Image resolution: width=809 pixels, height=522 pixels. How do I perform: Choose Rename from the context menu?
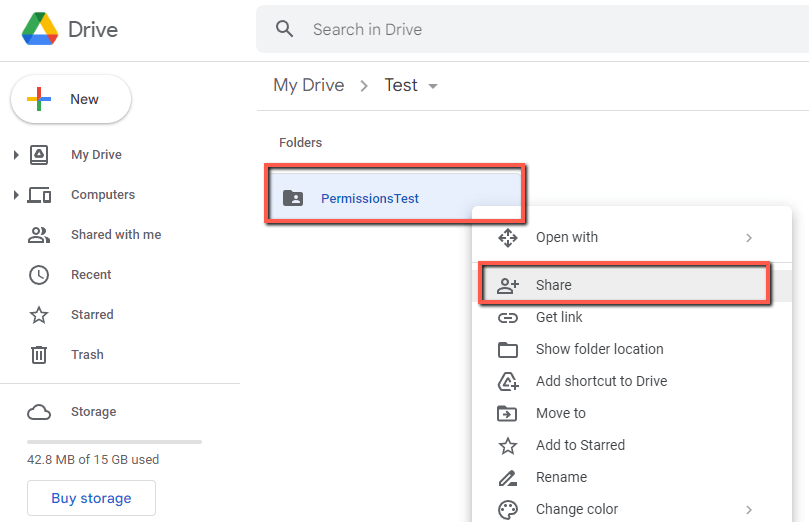coord(561,477)
